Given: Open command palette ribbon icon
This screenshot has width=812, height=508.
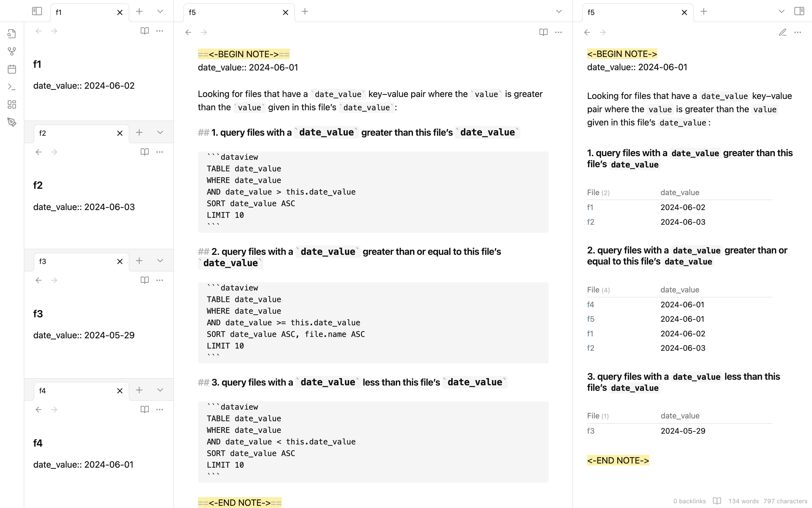Looking at the screenshot, I should 12,87.
